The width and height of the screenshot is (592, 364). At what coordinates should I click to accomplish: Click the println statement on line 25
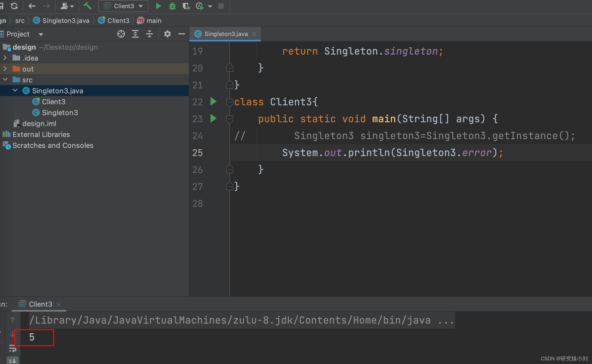393,153
